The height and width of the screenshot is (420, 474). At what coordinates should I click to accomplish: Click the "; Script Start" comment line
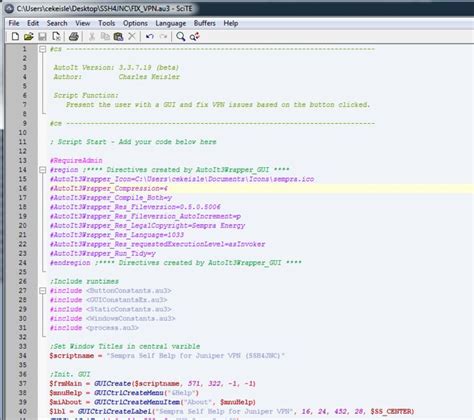point(133,142)
